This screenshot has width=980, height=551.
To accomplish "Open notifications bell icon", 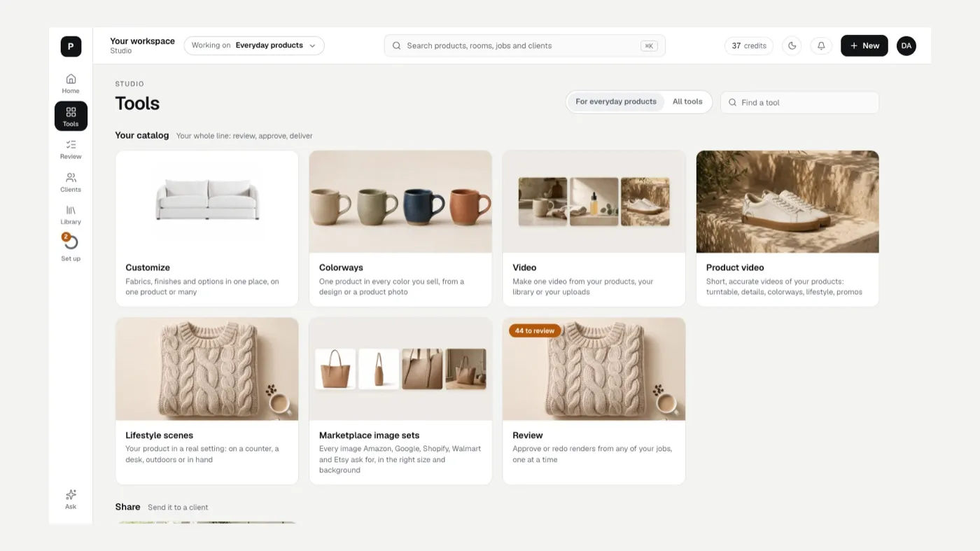I will [x=821, y=46].
